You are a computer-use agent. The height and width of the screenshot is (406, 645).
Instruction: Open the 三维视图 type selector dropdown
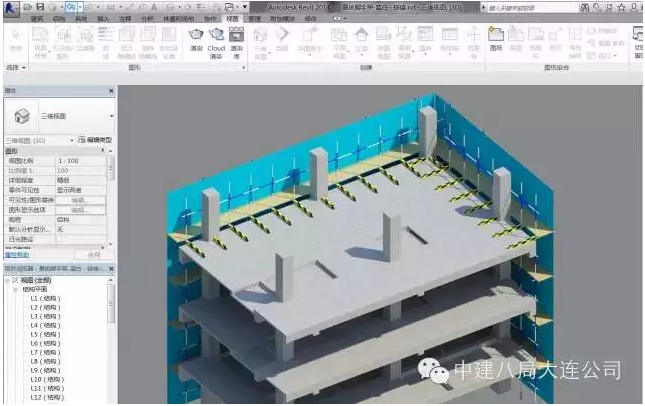109,116
